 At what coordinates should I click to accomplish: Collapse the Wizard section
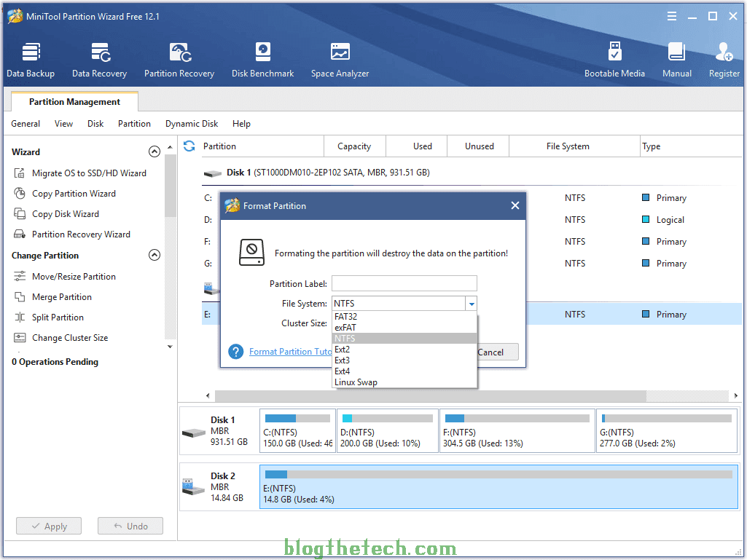(x=154, y=152)
